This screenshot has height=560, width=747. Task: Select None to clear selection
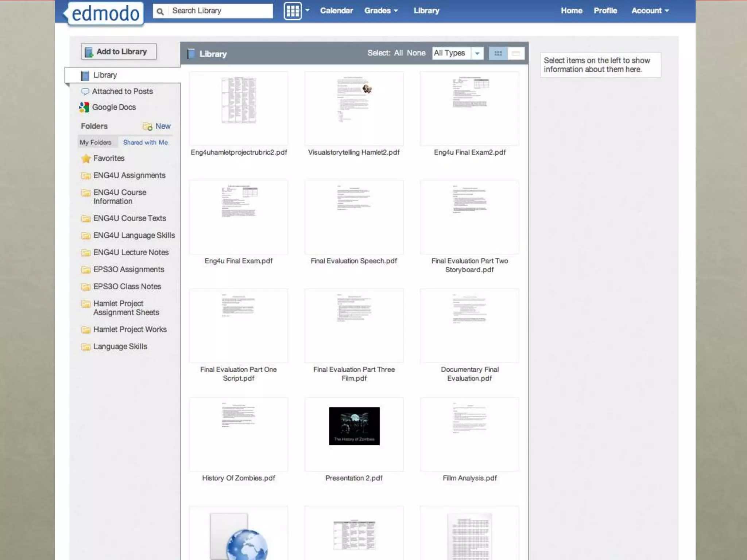coord(416,53)
